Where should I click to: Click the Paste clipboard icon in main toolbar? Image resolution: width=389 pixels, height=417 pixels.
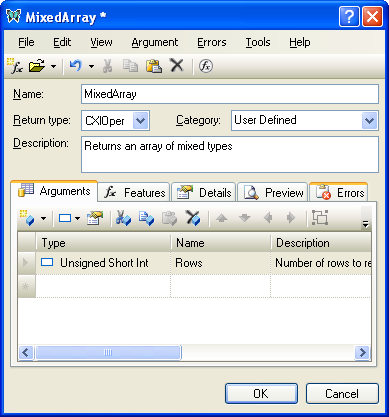point(154,66)
